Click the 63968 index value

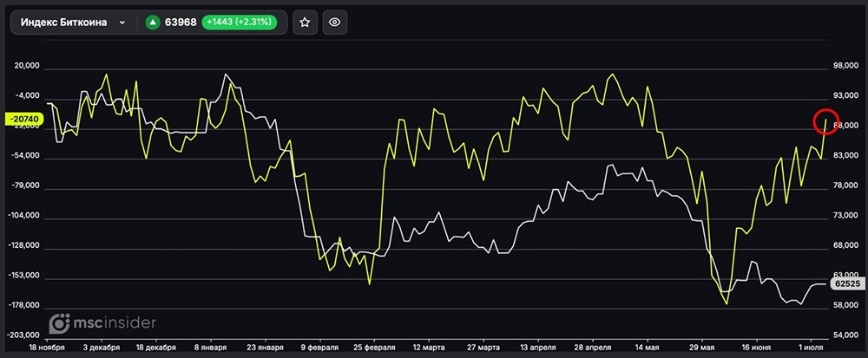181,23
